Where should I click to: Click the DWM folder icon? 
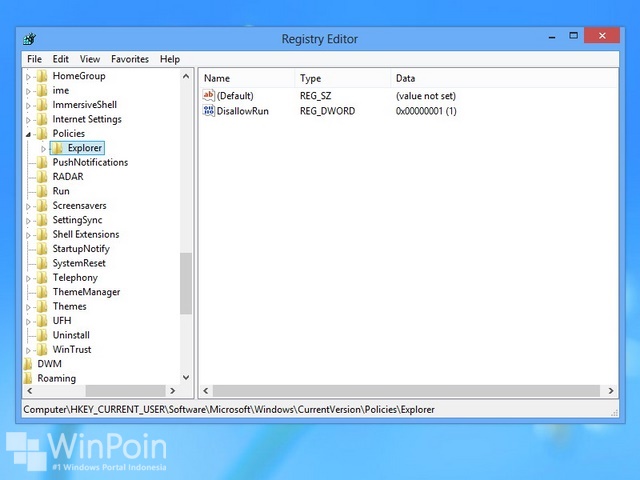27,364
